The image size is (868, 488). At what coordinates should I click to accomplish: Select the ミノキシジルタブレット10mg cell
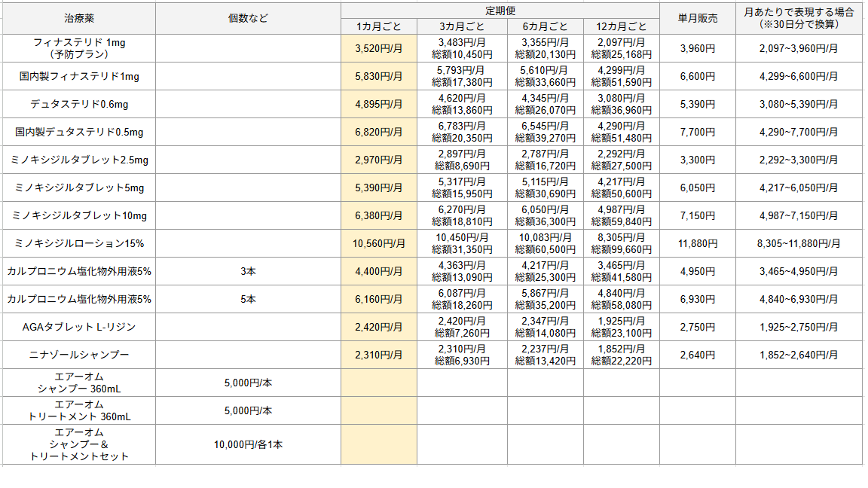pyautogui.click(x=79, y=216)
